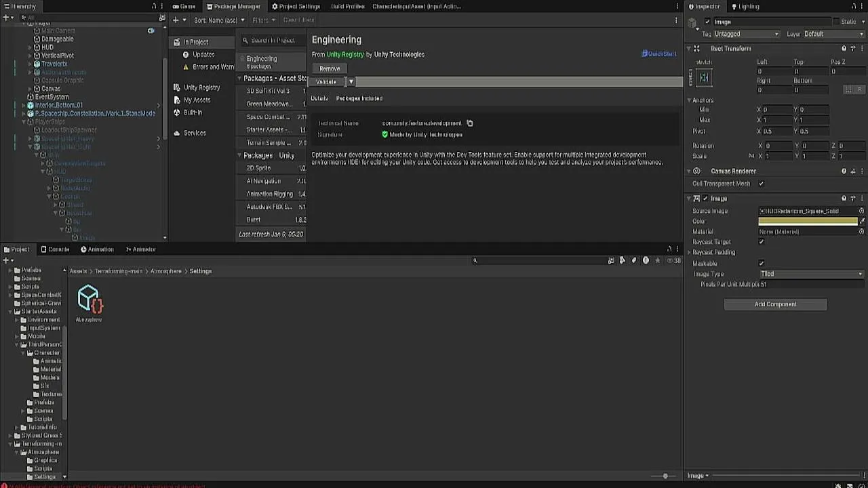This screenshot has height=488, width=868.
Task: Expand the Canvas object in Hierarchy
Action: pyautogui.click(x=31, y=89)
